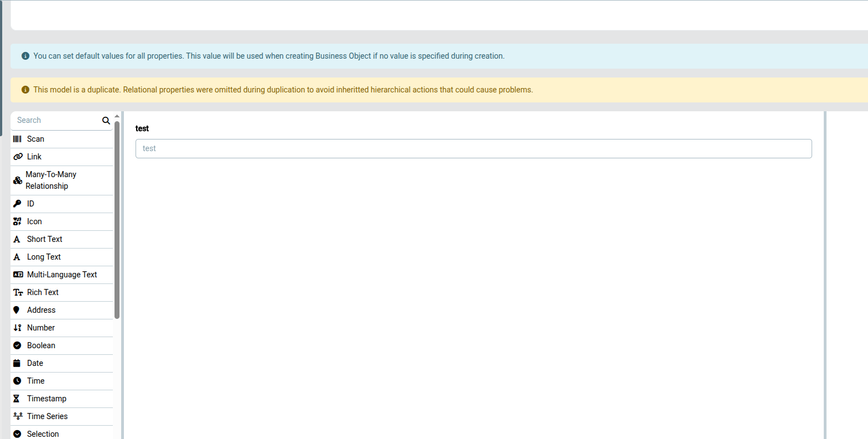This screenshot has width=868, height=439.
Task: Choose the Time Series property
Action: pyautogui.click(x=47, y=416)
